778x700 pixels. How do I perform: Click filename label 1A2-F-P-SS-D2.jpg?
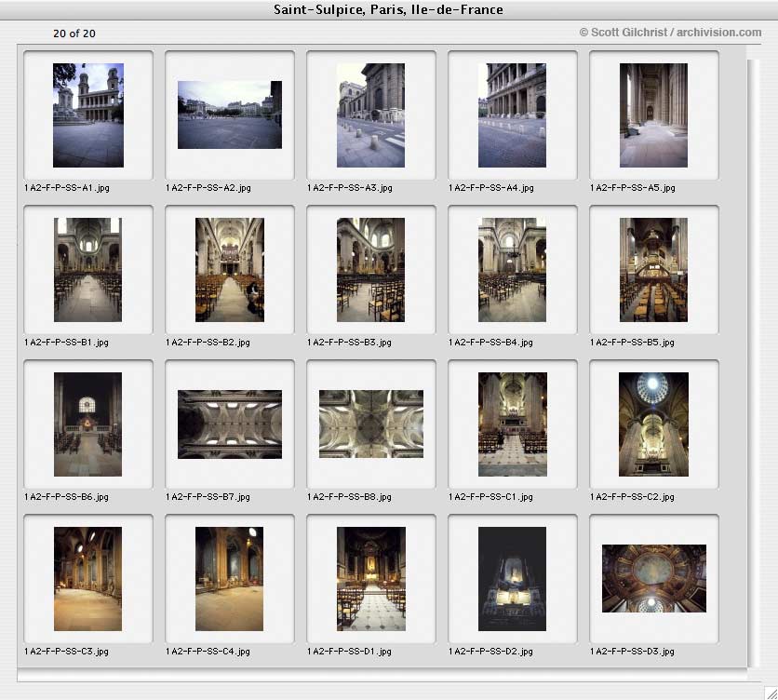click(x=490, y=651)
